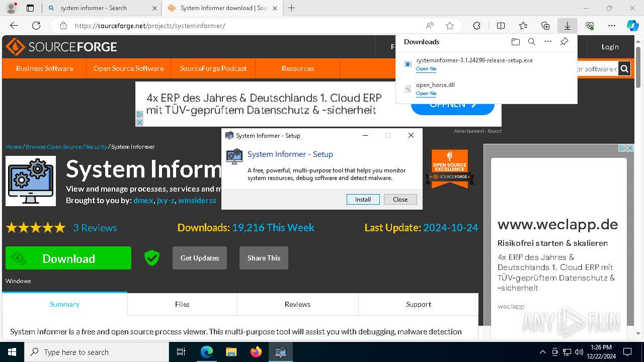Viewport: 644px width, 362px height.
Task: Open the Extensions puzzle icon
Action: coord(476,26)
